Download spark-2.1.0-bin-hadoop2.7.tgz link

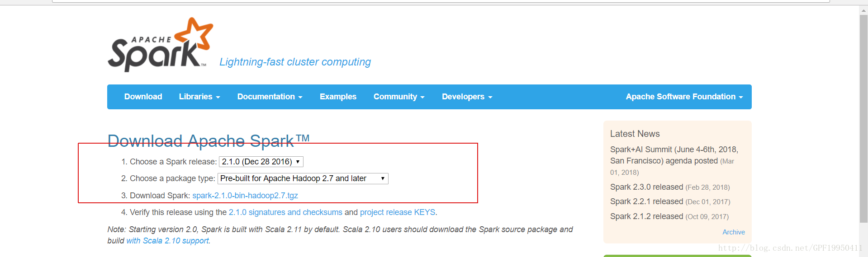pos(245,196)
